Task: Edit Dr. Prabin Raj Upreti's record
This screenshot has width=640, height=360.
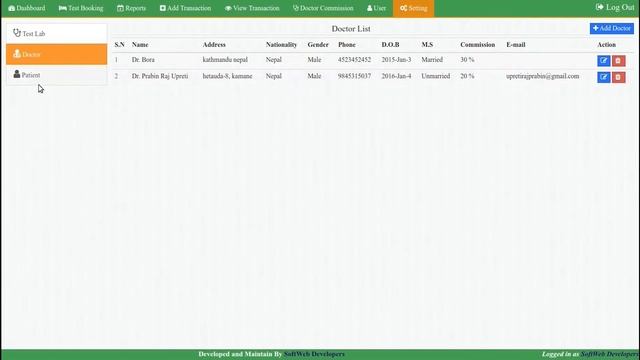Action: click(603, 77)
